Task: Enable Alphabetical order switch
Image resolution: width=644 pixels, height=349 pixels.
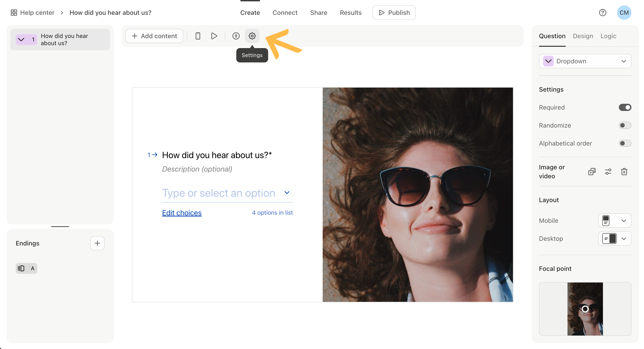Action: pos(625,143)
